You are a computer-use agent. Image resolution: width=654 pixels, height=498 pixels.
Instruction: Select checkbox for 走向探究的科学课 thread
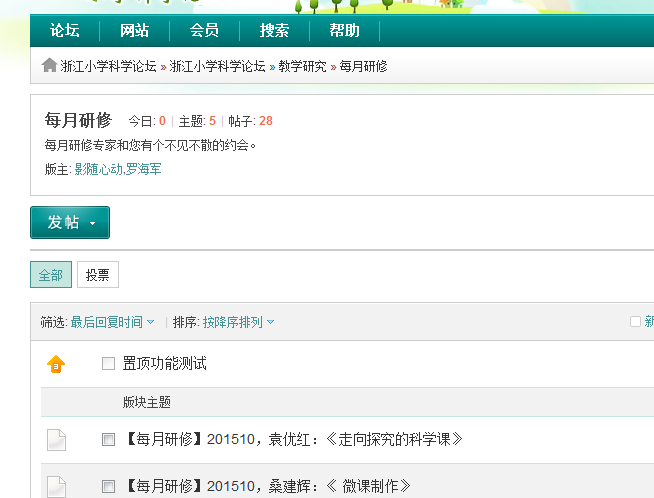pos(108,439)
